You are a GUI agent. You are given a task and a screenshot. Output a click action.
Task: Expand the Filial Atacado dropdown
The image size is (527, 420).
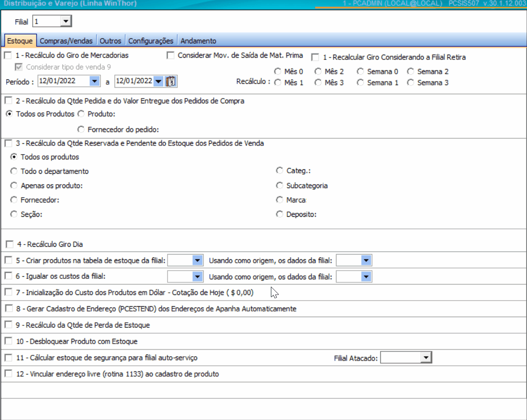(426, 357)
